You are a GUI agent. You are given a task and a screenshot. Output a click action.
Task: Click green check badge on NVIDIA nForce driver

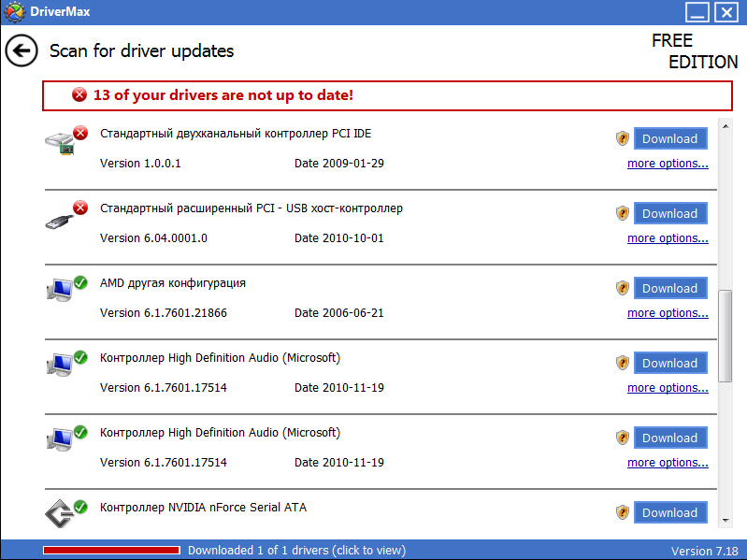tap(80, 507)
